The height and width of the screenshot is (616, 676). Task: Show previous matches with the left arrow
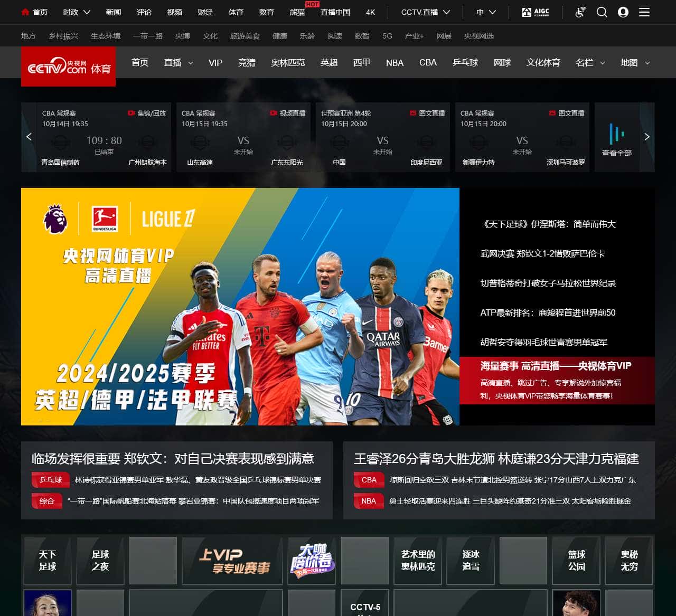pyautogui.click(x=29, y=137)
